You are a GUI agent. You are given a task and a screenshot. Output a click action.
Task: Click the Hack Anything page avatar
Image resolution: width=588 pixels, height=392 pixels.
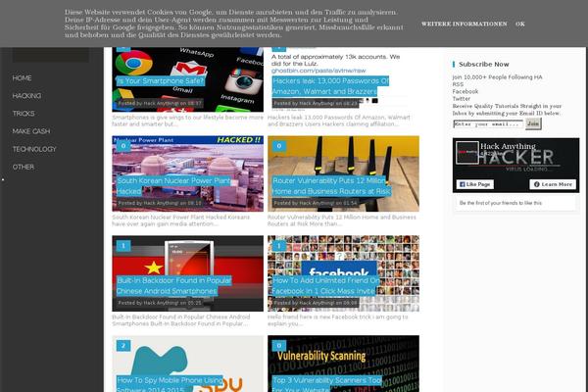[x=466, y=152]
